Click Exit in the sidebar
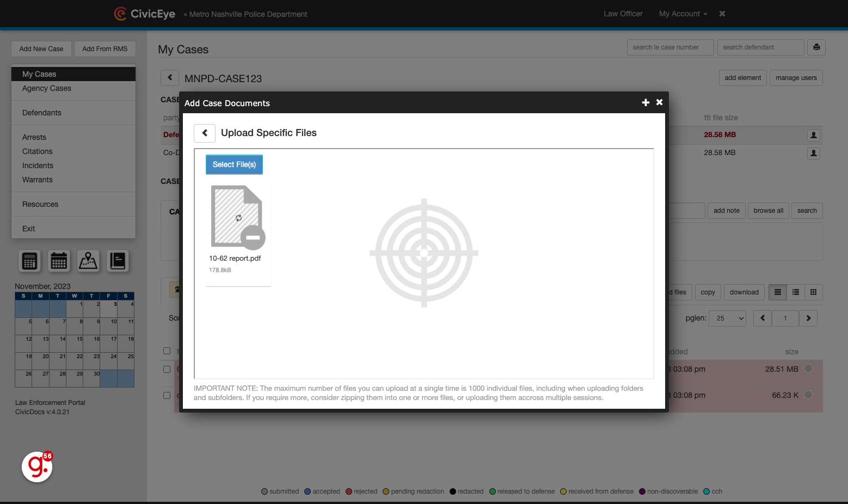Image resolution: width=848 pixels, height=504 pixels. [x=73, y=229]
